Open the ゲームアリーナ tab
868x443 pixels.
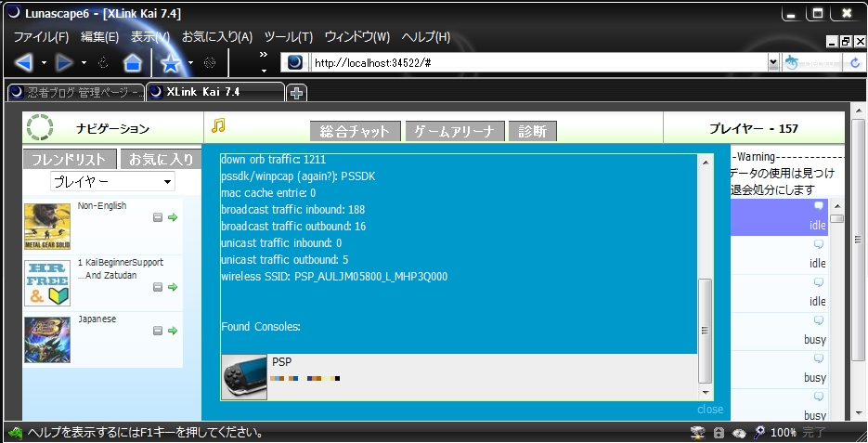[x=455, y=131]
